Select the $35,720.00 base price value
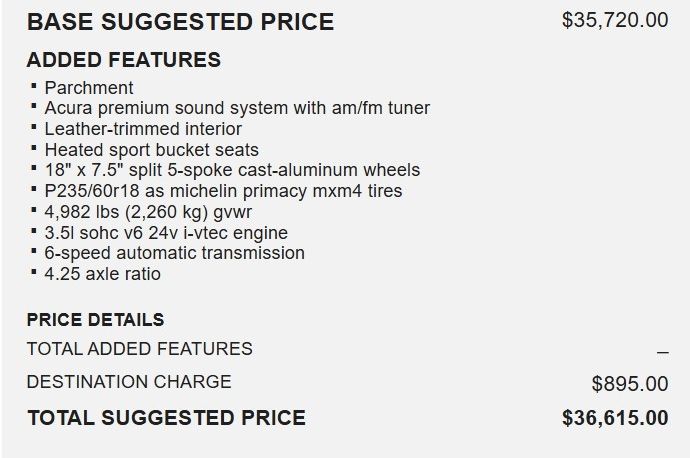 (x=615, y=20)
